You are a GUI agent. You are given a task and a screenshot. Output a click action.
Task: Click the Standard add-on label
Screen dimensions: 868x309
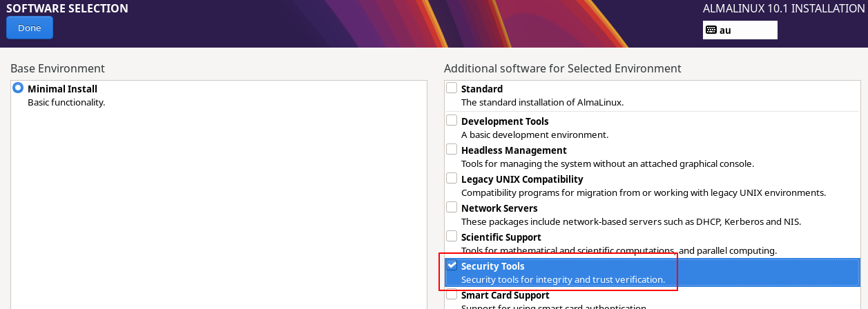tap(482, 89)
